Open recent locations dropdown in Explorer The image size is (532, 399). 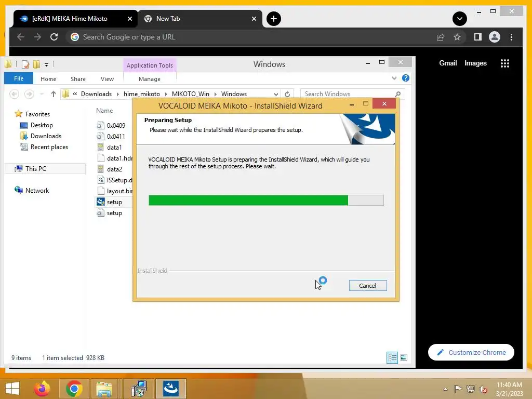pos(42,94)
